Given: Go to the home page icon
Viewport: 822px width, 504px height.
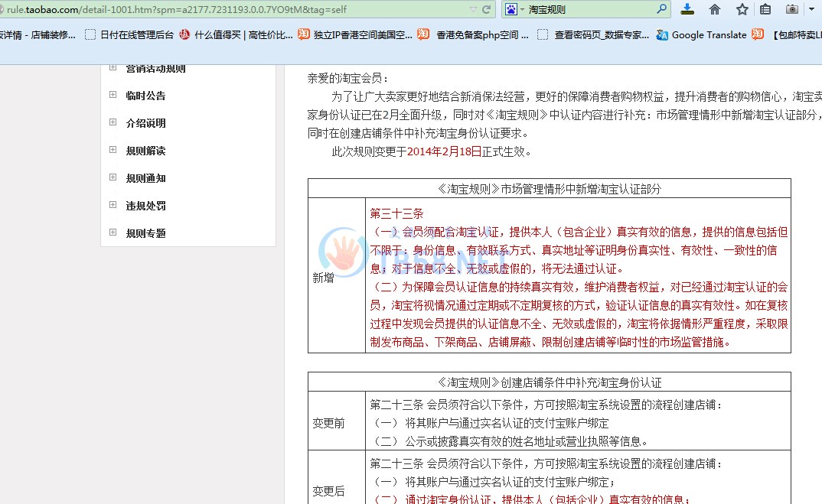Looking at the screenshot, I should (715, 9).
